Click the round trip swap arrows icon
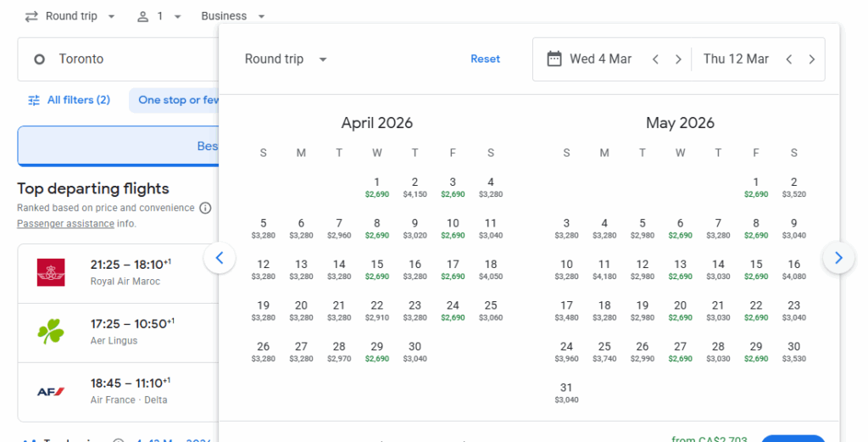This screenshot has height=442, width=868. (31, 17)
